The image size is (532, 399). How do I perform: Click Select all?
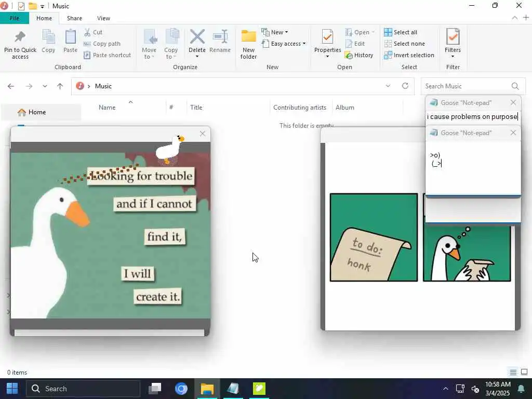401,32
